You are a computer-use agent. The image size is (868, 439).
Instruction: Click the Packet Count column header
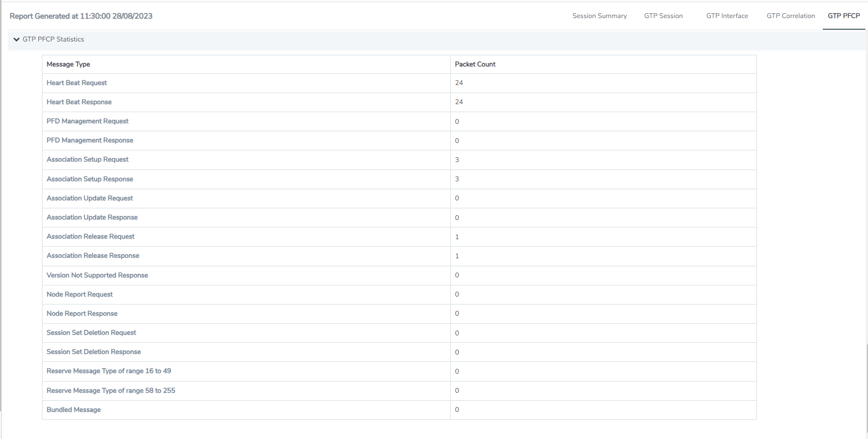tap(475, 64)
